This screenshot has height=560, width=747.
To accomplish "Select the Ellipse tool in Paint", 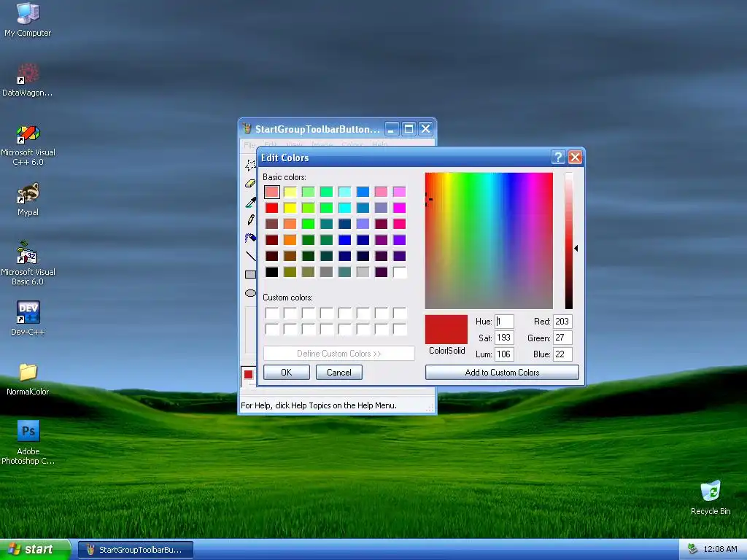I will point(250,293).
